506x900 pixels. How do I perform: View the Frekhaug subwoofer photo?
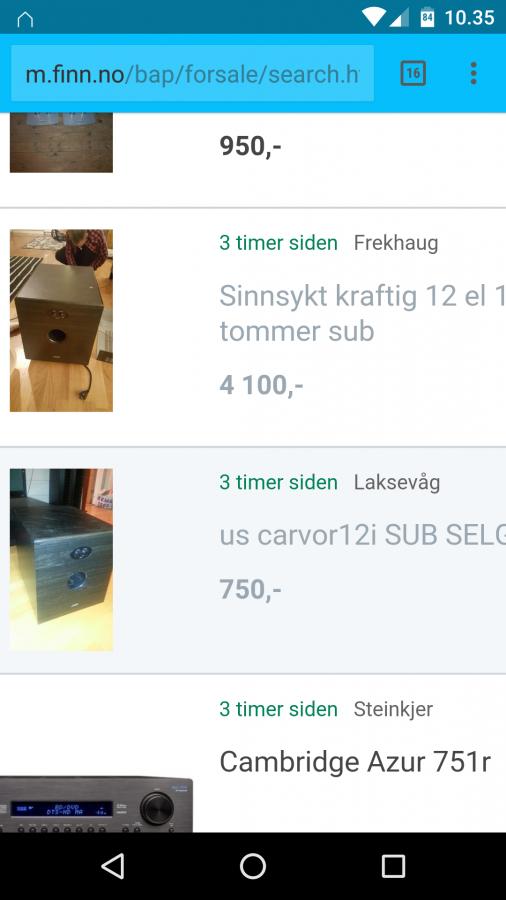coord(61,320)
